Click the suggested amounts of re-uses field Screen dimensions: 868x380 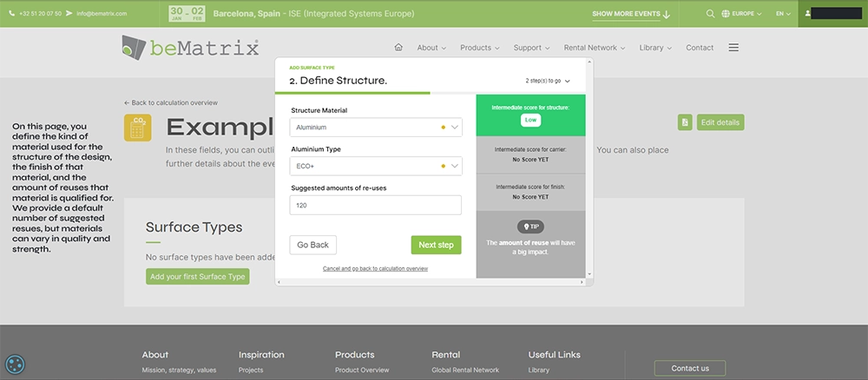point(375,205)
